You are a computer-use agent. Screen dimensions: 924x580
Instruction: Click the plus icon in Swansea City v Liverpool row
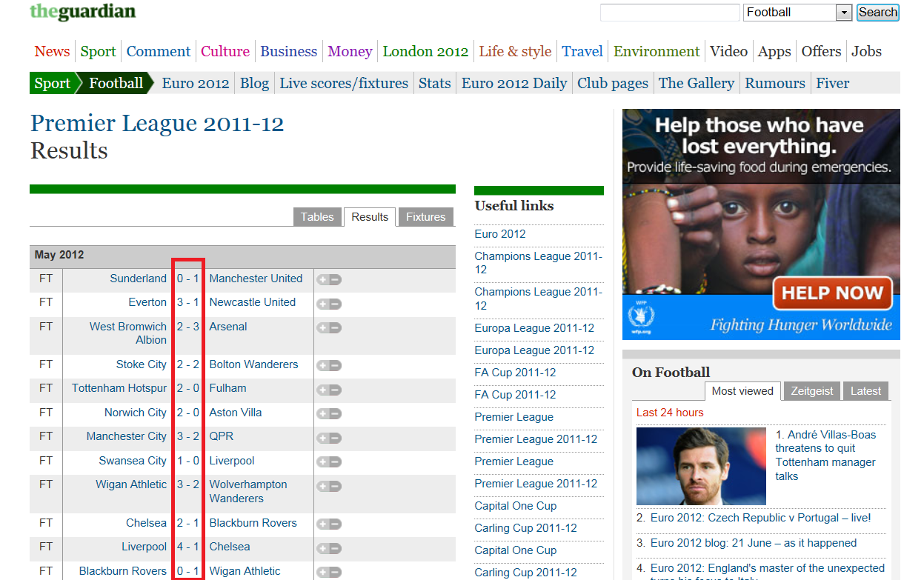click(x=322, y=462)
